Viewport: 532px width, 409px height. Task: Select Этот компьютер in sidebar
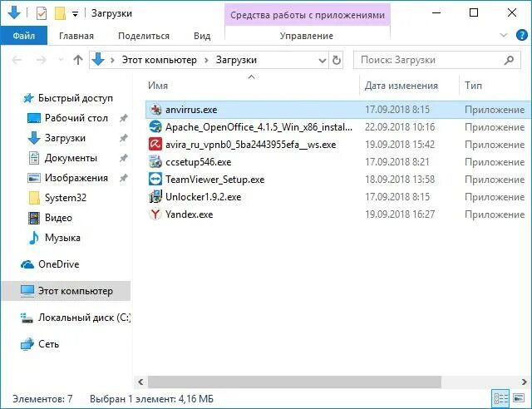(x=66, y=291)
